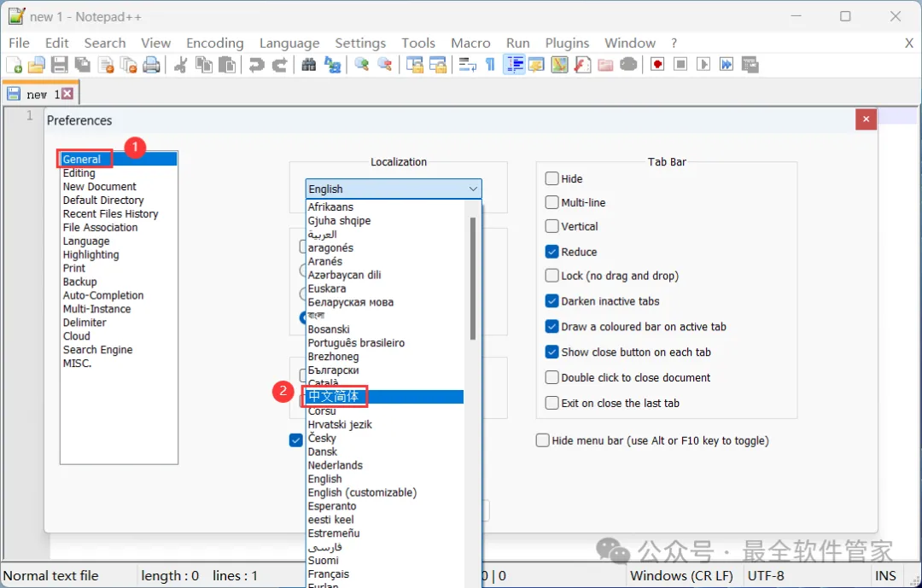Click the Zoom In magnifier icon
Image resolution: width=922 pixels, height=588 pixels.
point(362,64)
